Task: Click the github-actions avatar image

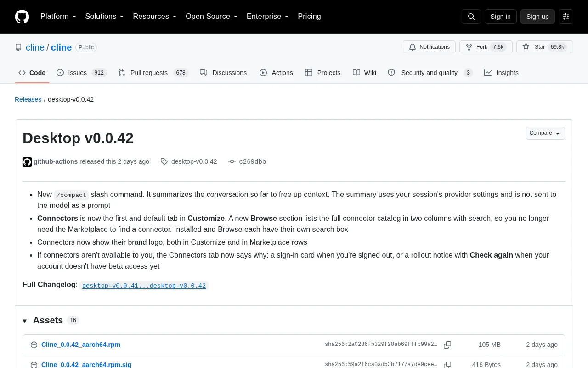Action: [27, 161]
